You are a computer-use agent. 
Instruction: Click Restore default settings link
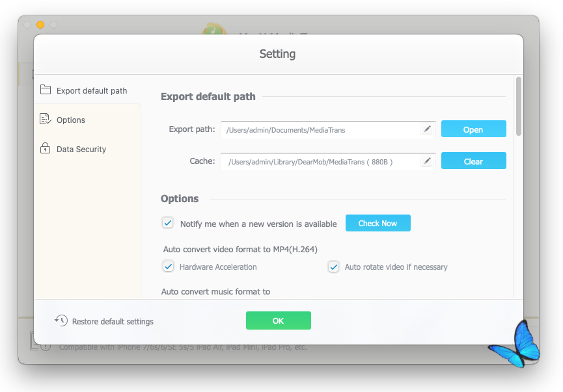pyautogui.click(x=113, y=322)
